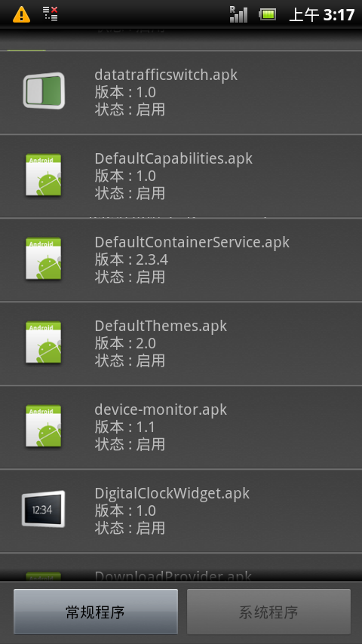
Task: Select DefaultContainerService.apk version 2.3.4 row
Action: [x=181, y=260]
